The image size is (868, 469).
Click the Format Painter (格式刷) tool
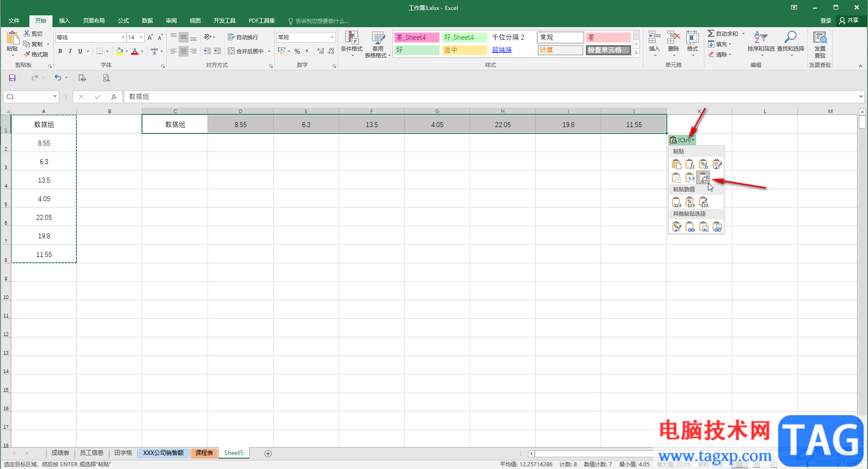pyautogui.click(x=36, y=54)
